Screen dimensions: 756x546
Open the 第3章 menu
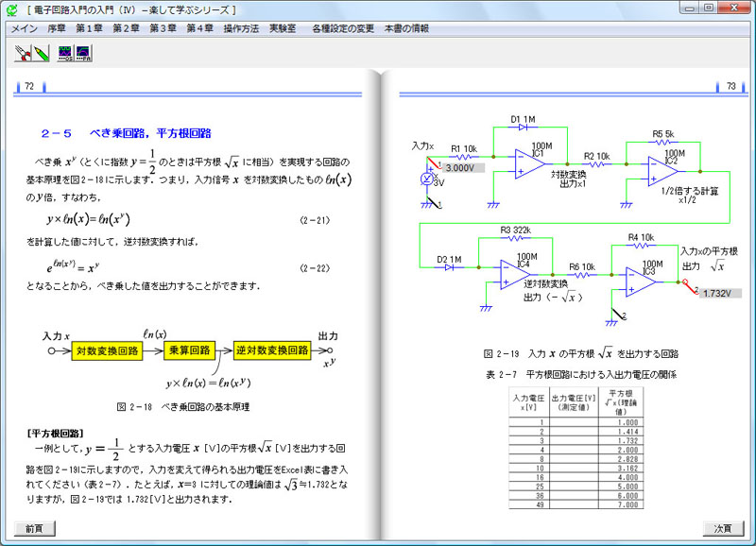click(x=163, y=28)
